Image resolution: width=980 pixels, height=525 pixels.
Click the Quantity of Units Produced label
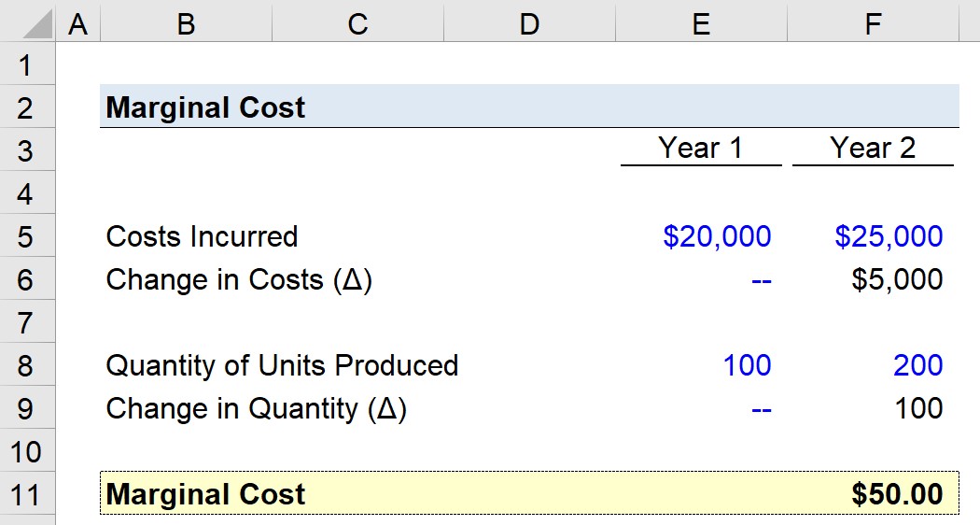click(282, 365)
